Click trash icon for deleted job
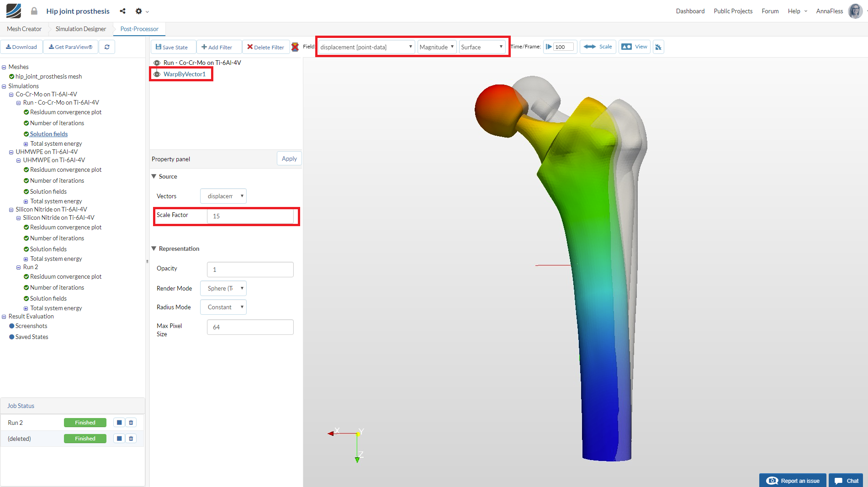Screen dimensions: 868x487 pyautogui.click(x=131, y=439)
